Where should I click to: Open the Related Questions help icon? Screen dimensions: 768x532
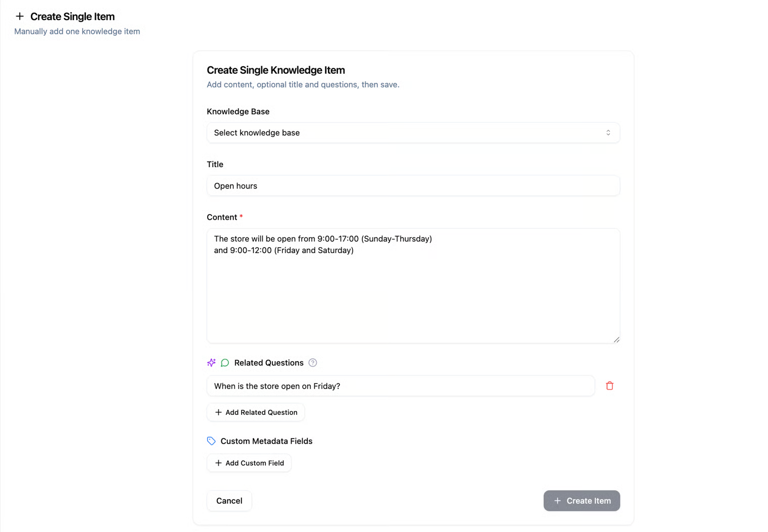coord(313,363)
